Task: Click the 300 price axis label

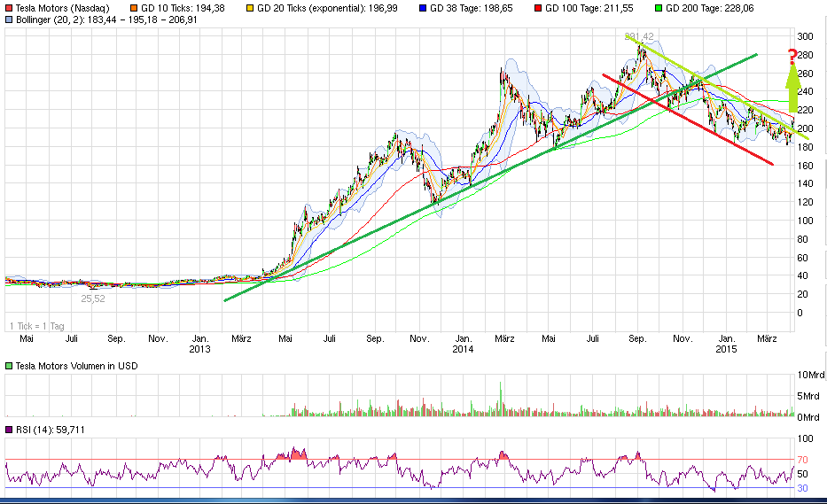Action: (805, 36)
